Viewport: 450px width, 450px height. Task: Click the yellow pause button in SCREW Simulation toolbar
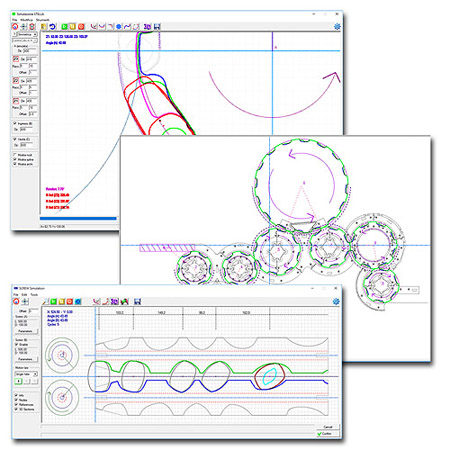pos(62,302)
